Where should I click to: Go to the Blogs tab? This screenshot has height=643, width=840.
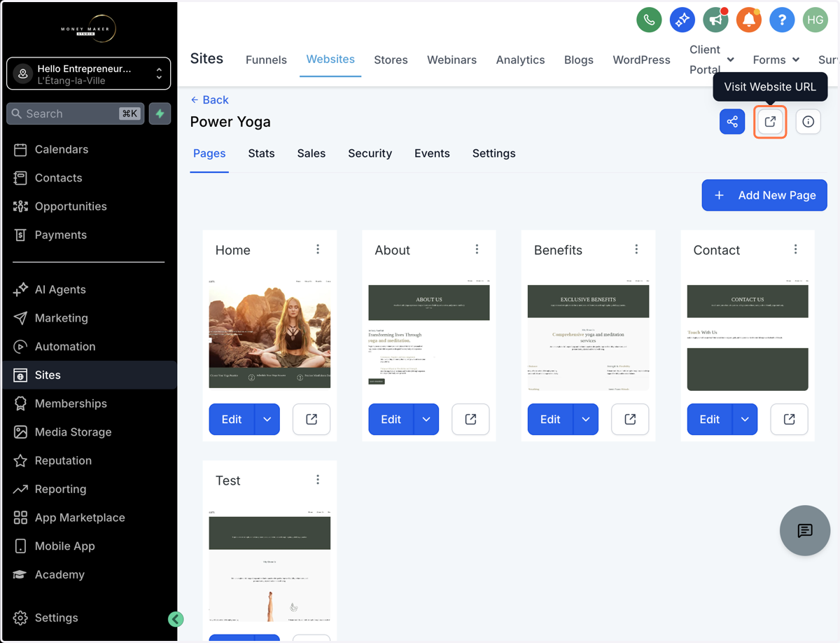pos(579,60)
